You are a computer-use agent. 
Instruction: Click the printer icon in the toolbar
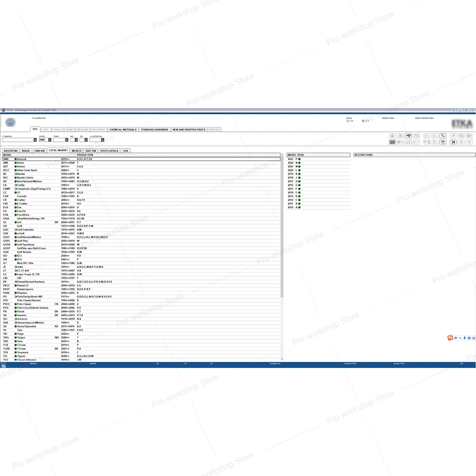point(392,136)
